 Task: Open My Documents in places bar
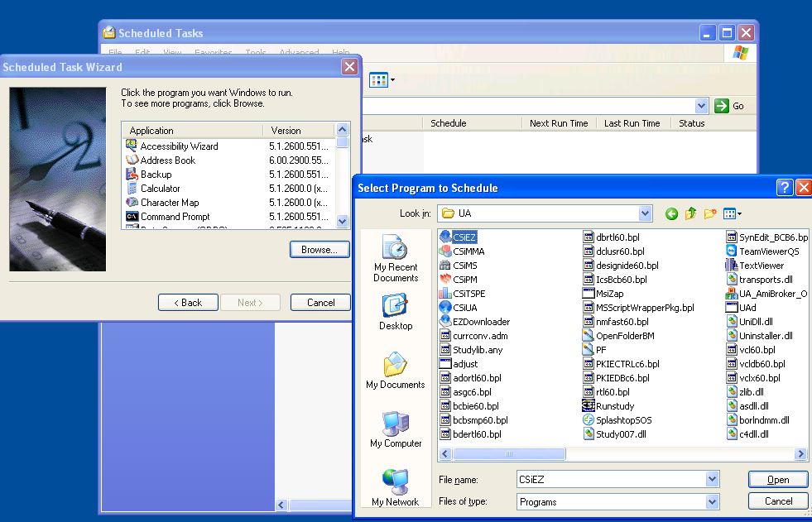pyautogui.click(x=396, y=371)
